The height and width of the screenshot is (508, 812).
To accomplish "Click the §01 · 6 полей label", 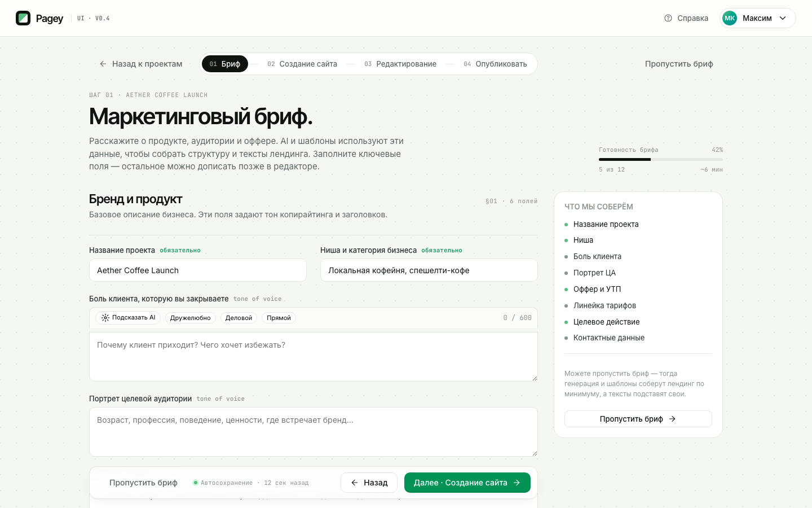I will pyautogui.click(x=511, y=201).
